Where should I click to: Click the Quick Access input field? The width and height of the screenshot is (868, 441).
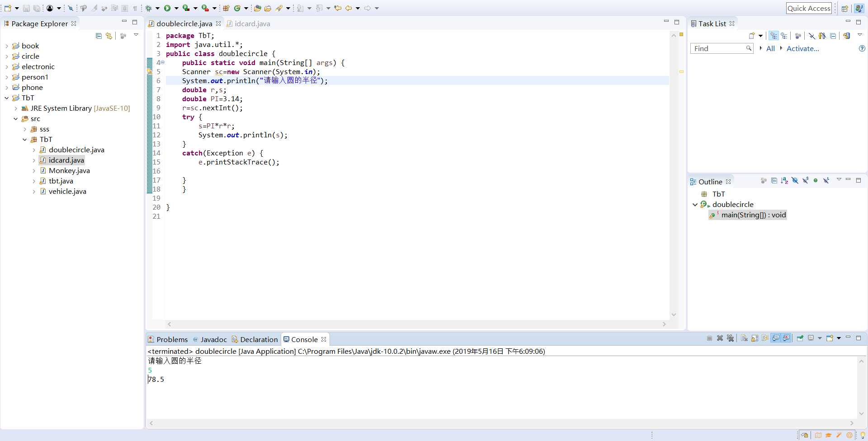809,8
